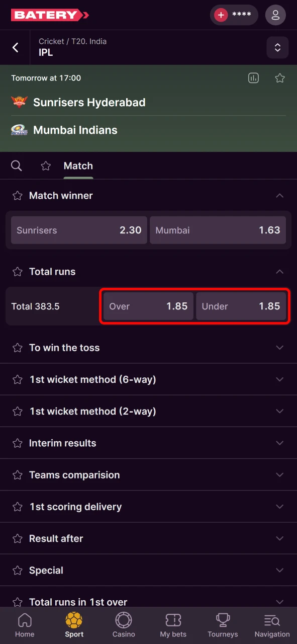Favorite the Match winner market

18,195
